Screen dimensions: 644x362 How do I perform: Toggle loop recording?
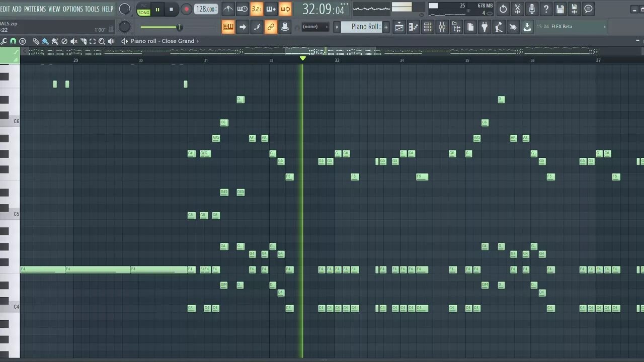(285, 9)
